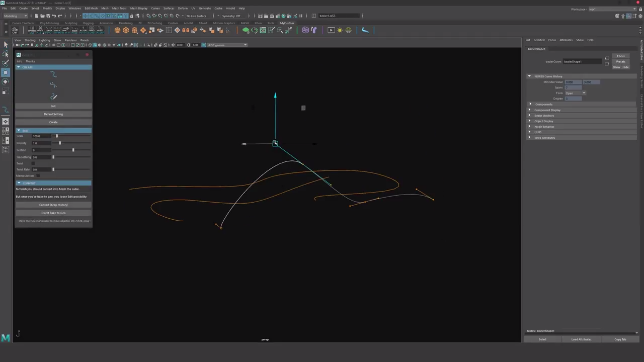Enable the Twist checkbox in the cable panel
Screen dimensions: 644x362
point(34,163)
